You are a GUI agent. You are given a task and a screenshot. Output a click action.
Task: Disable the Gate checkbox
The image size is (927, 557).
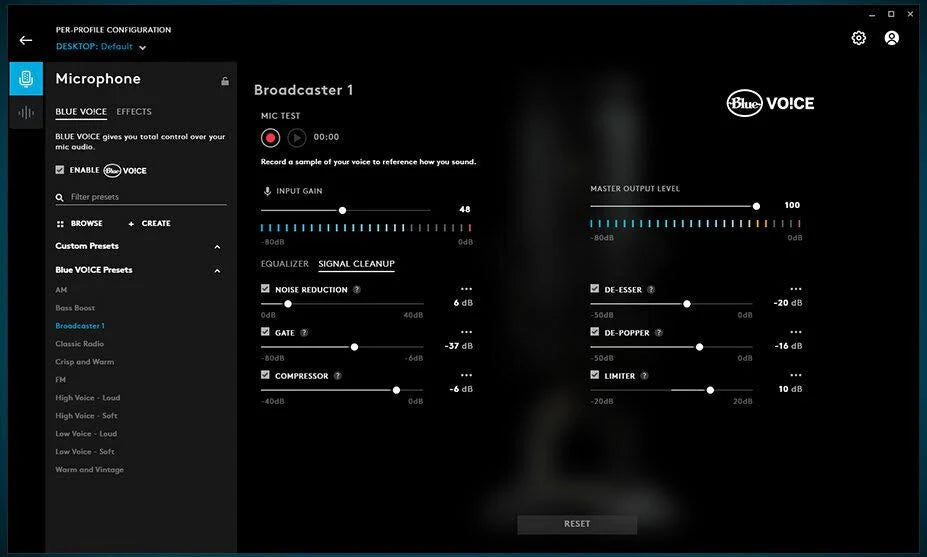[265, 332]
